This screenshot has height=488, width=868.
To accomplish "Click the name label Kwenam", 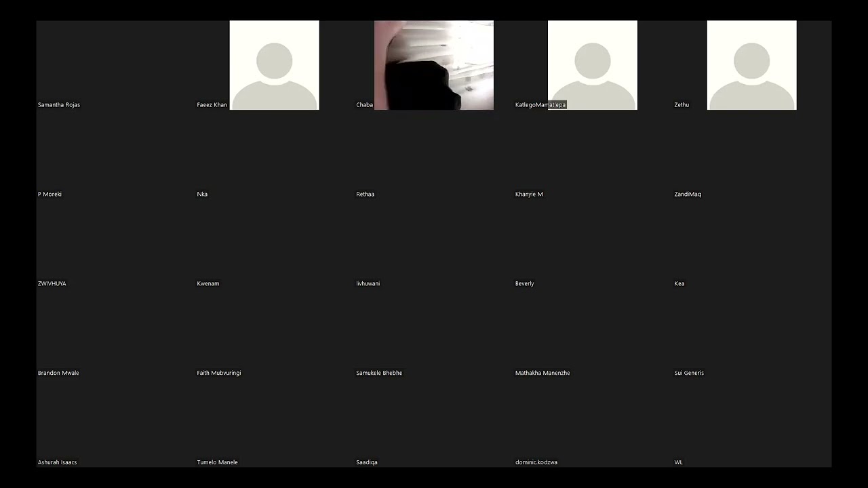I will [208, 284].
